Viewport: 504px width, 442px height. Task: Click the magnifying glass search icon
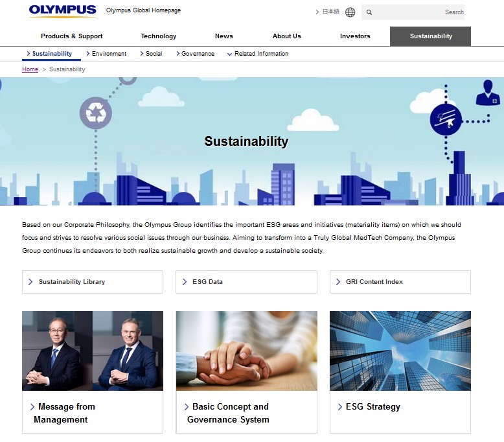click(x=369, y=12)
